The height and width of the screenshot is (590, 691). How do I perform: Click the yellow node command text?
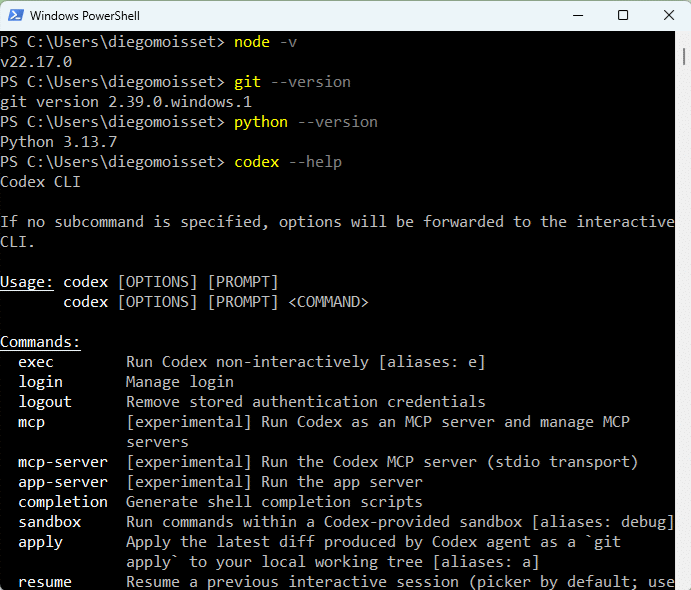[251, 42]
